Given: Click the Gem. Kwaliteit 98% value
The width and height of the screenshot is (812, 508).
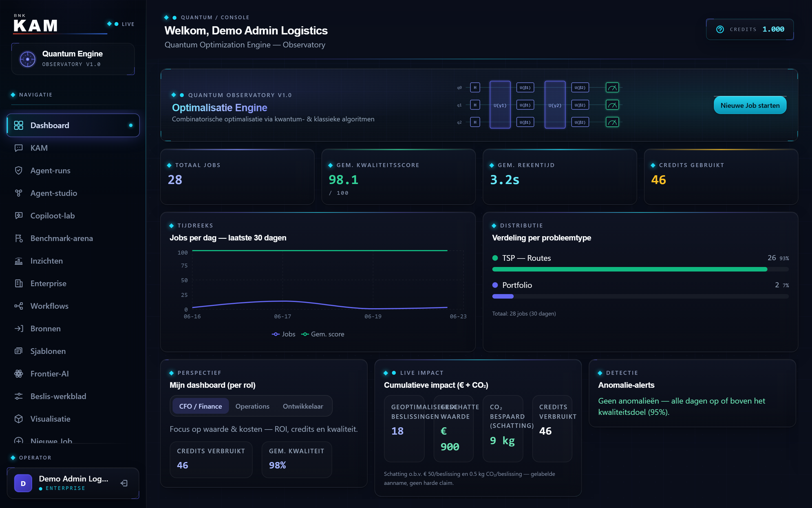Looking at the screenshot, I should coord(277,465).
